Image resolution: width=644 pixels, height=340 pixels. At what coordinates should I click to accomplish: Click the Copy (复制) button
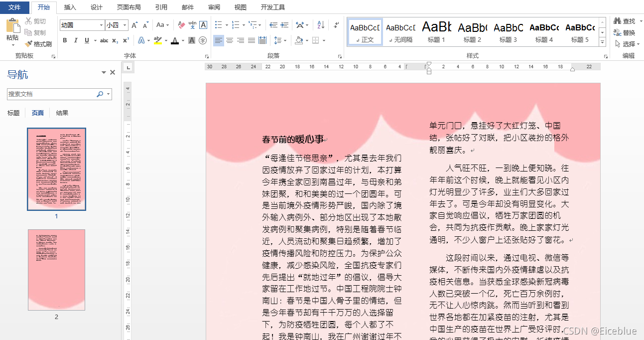pyautogui.click(x=35, y=32)
